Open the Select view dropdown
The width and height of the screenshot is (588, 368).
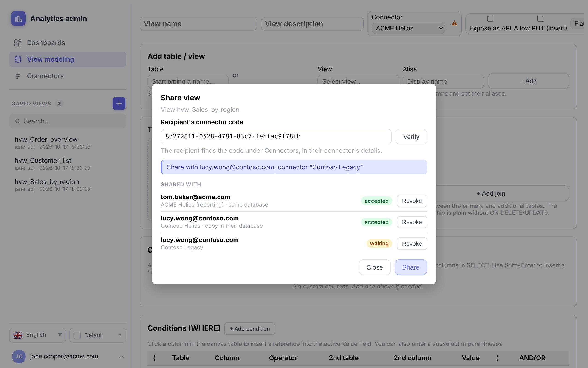[x=358, y=81]
